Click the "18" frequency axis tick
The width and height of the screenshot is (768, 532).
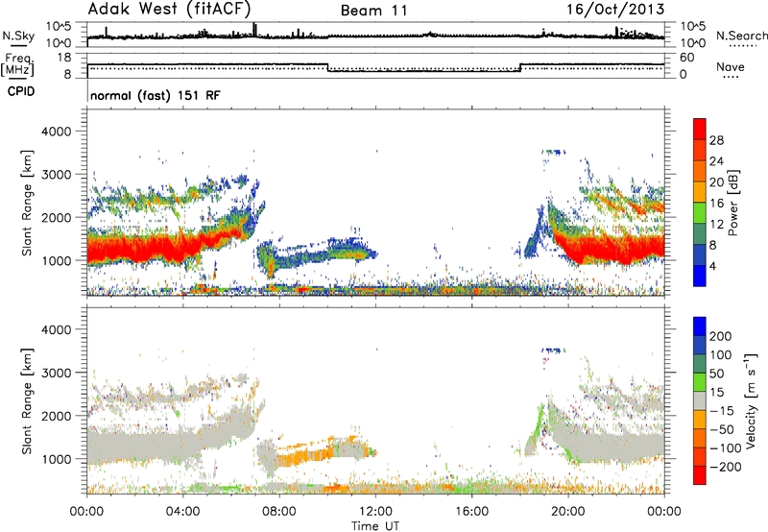click(x=64, y=58)
